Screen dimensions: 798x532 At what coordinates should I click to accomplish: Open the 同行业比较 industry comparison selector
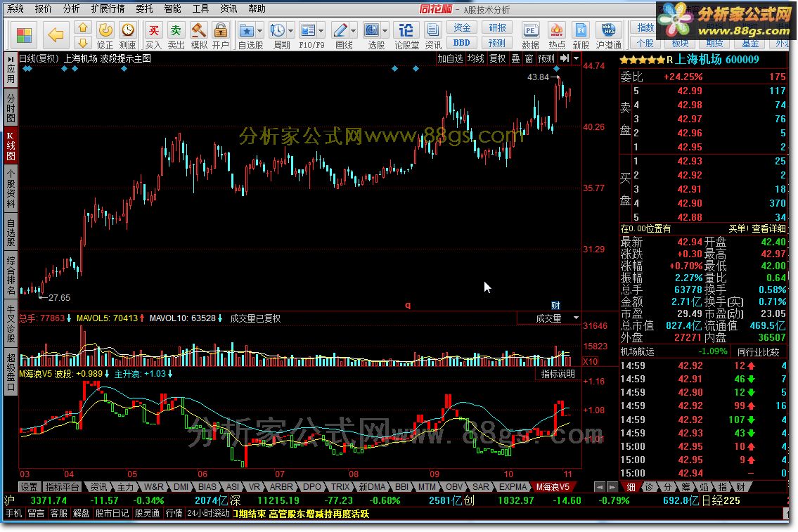(759, 352)
